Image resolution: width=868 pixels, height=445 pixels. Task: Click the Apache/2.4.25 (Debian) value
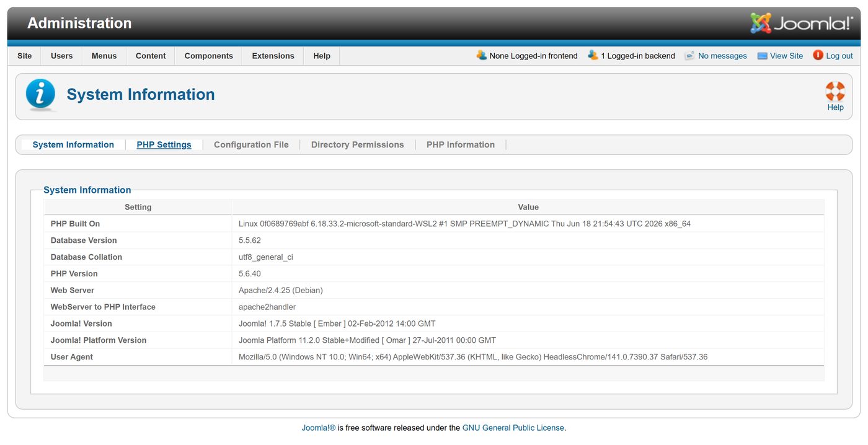pyautogui.click(x=281, y=291)
